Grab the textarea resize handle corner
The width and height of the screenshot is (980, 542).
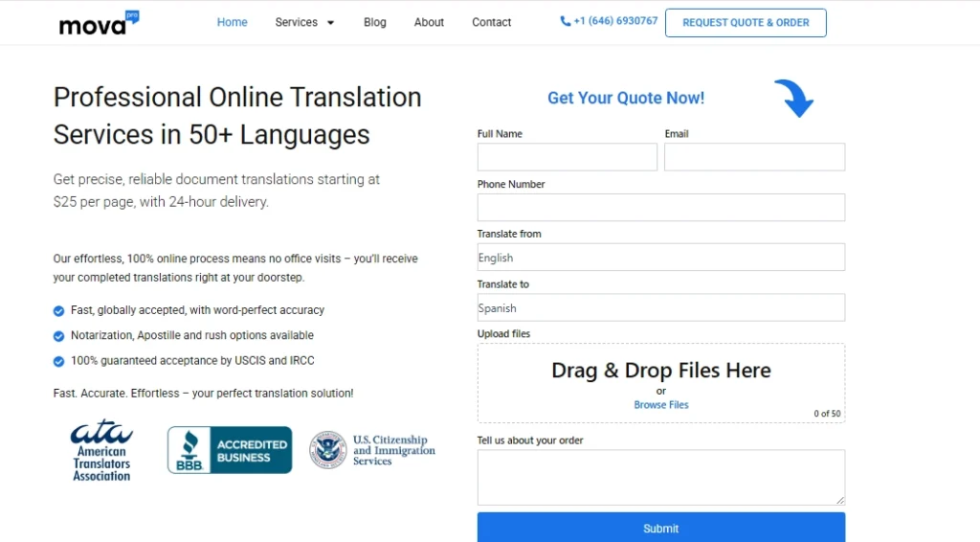click(x=840, y=500)
